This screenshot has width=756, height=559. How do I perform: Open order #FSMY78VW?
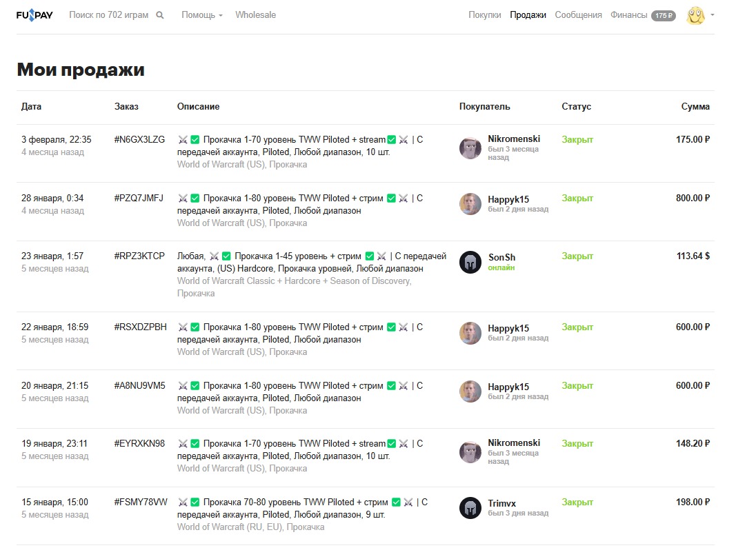point(141,502)
